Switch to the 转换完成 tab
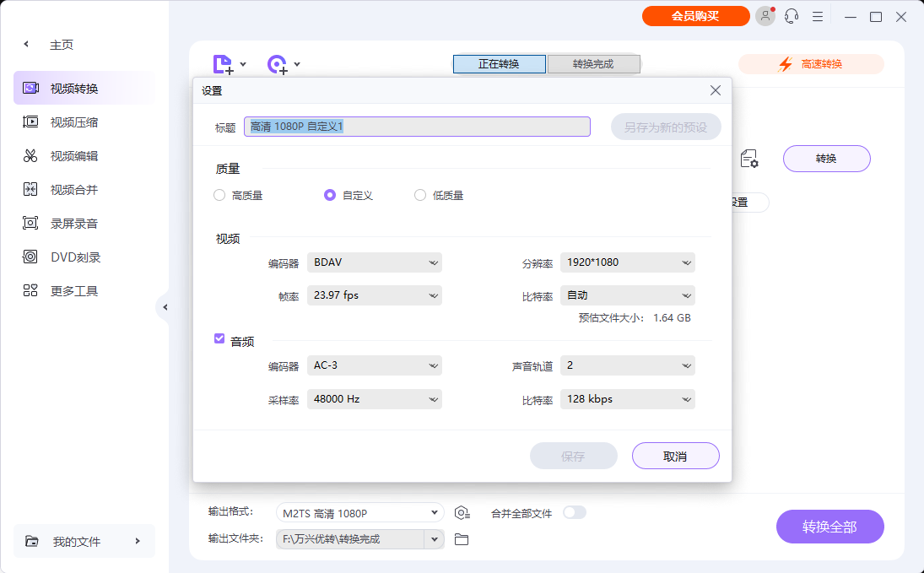This screenshot has width=924, height=573. 594,63
